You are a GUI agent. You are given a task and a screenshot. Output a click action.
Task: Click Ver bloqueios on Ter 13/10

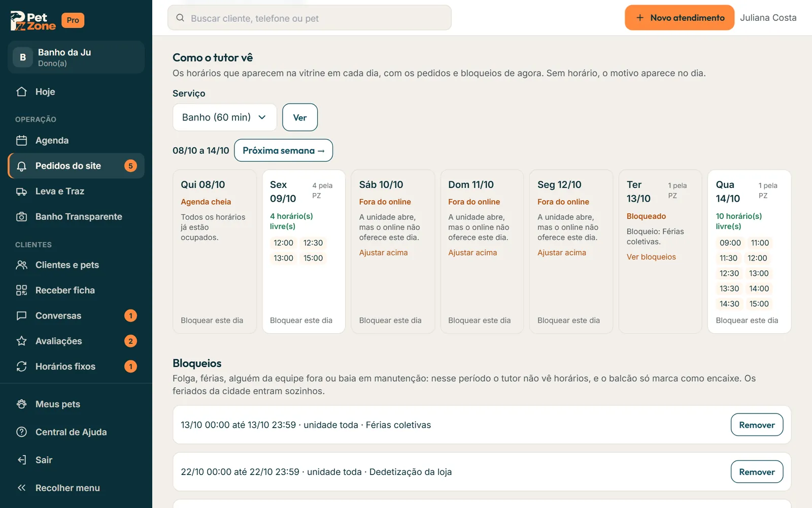click(651, 257)
